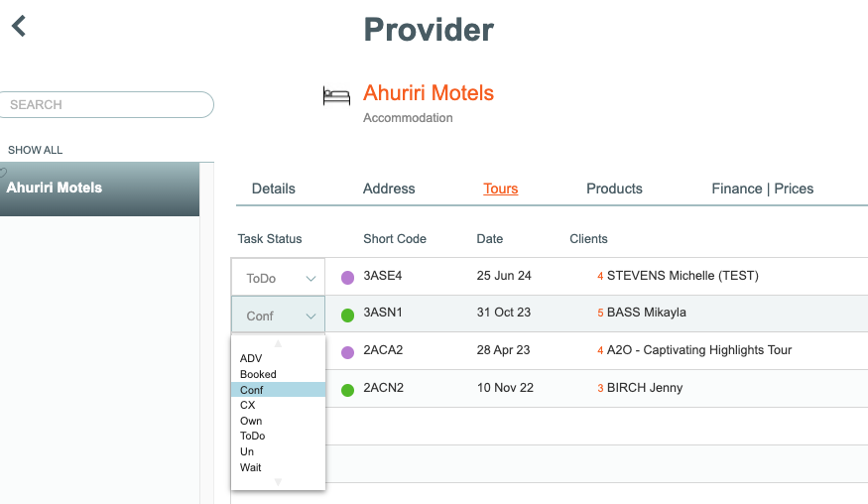Click the accommodation bed icon
This screenshot has width=868, height=504.
click(336, 96)
